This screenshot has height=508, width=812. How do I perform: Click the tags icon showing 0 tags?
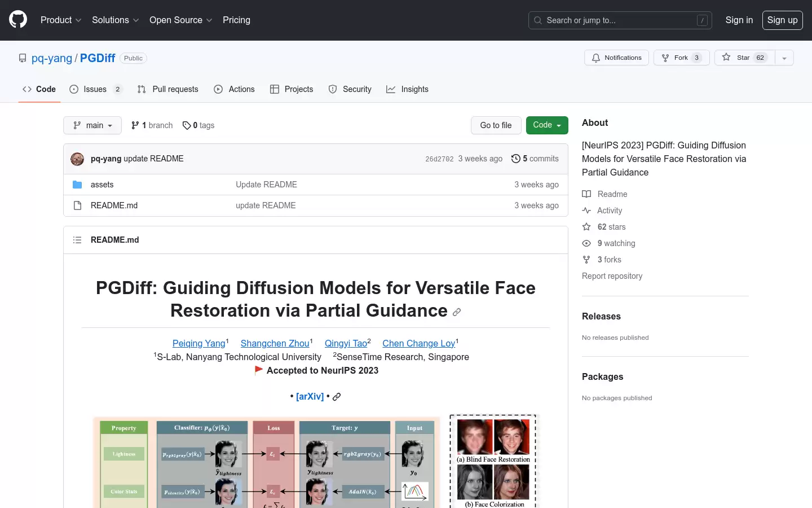click(187, 125)
